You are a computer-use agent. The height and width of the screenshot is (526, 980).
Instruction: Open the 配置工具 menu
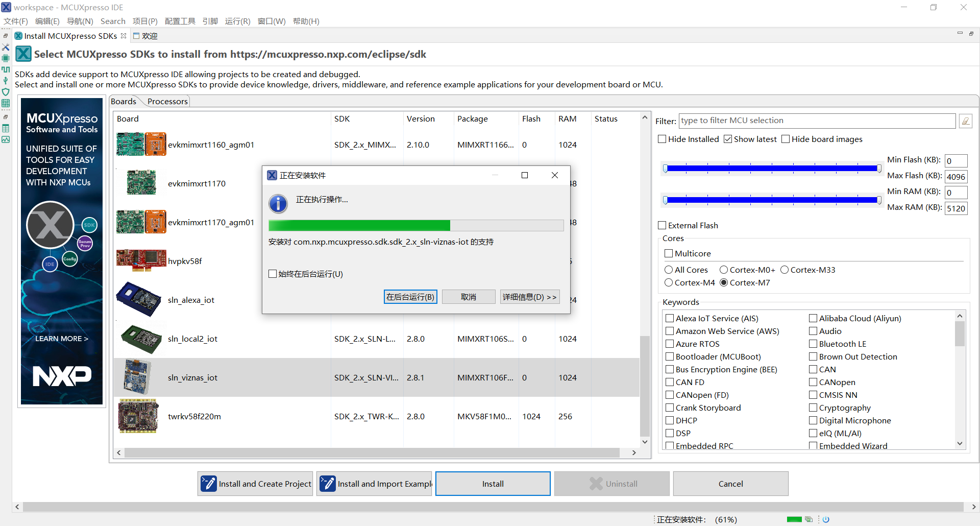point(180,21)
